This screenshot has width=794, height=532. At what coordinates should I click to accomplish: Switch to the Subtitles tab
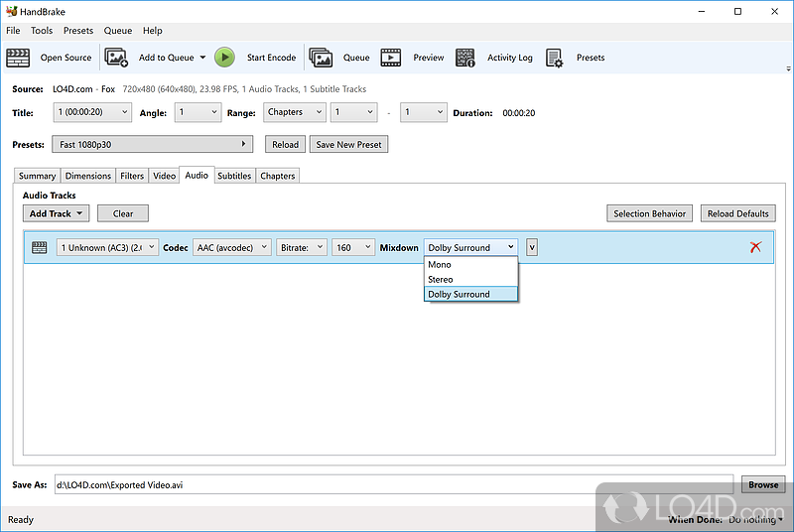(234, 176)
